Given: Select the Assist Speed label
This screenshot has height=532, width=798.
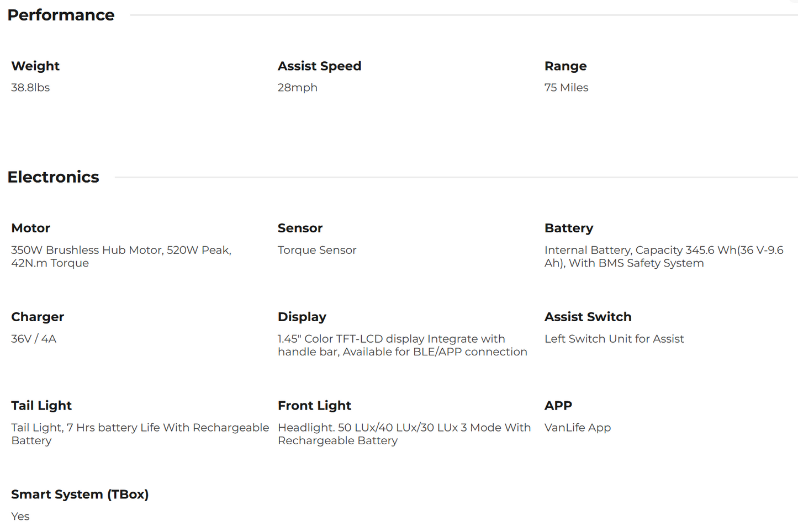Looking at the screenshot, I should [x=319, y=66].
